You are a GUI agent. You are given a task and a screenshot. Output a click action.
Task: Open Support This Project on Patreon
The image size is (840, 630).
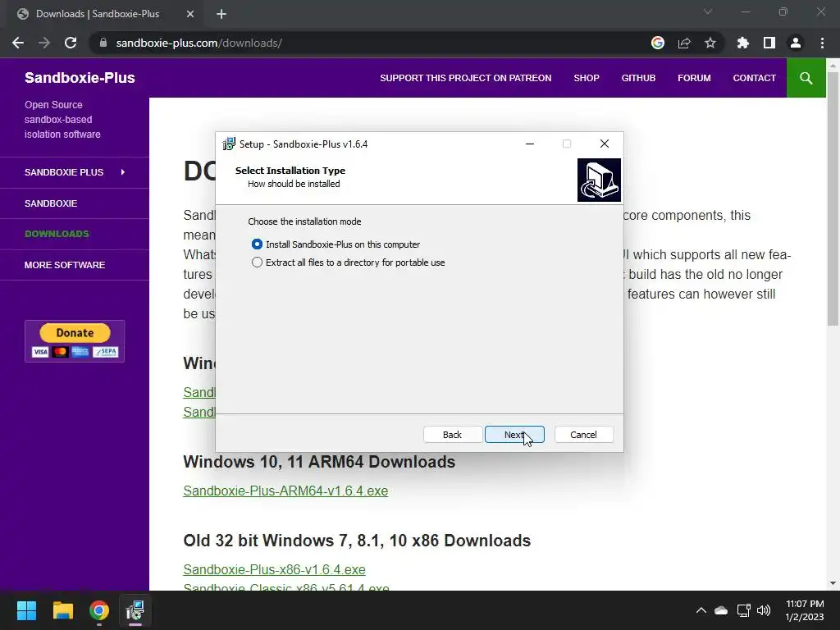466,78
